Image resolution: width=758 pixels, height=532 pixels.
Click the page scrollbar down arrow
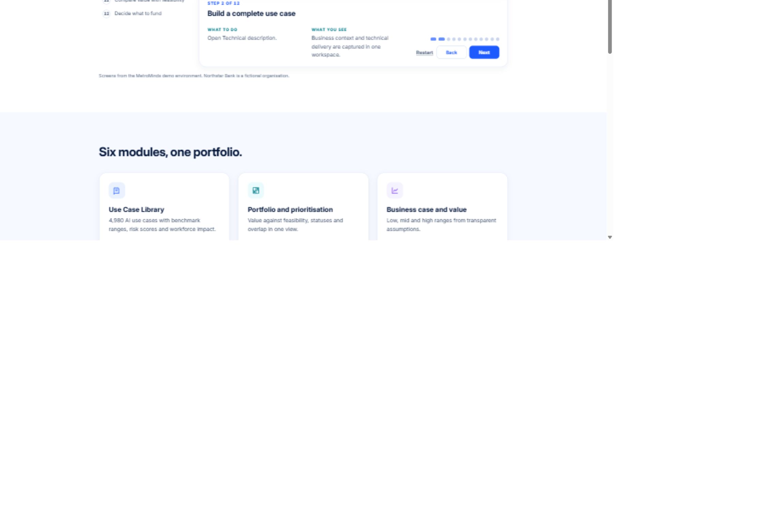pos(610,237)
